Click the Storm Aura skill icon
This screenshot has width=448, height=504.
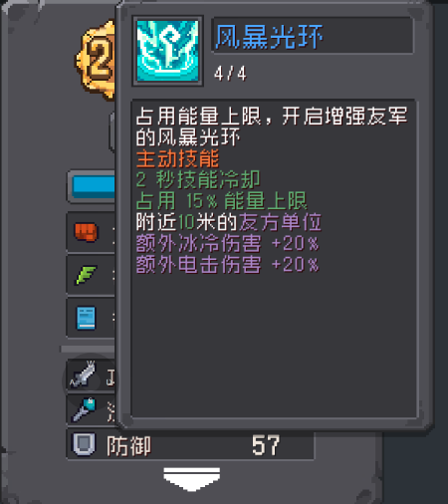point(168,51)
